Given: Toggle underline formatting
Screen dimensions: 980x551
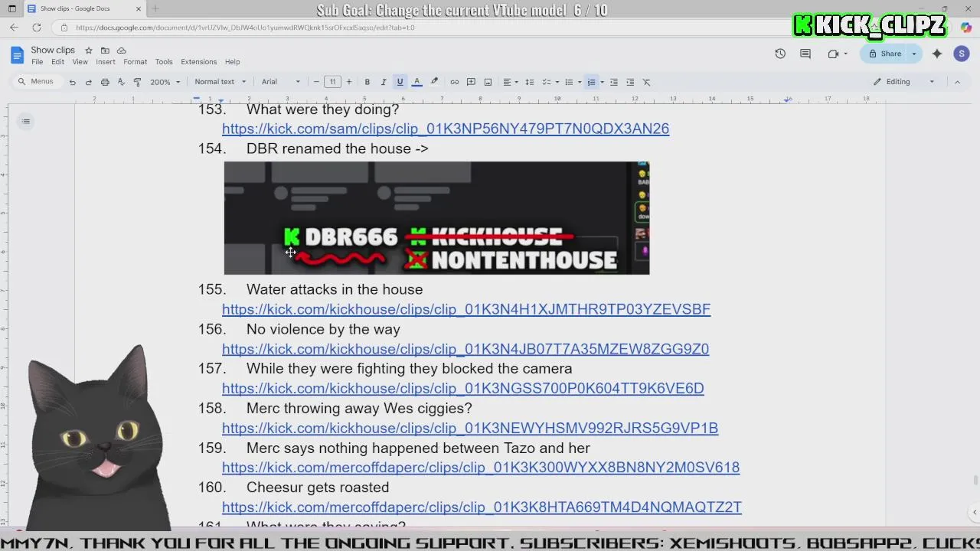Looking at the screenshot, I should coord(400,82).
